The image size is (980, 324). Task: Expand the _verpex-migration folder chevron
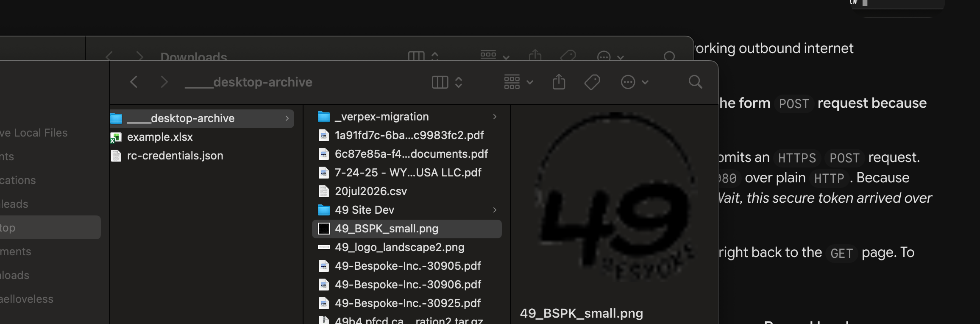pos(495,117)
